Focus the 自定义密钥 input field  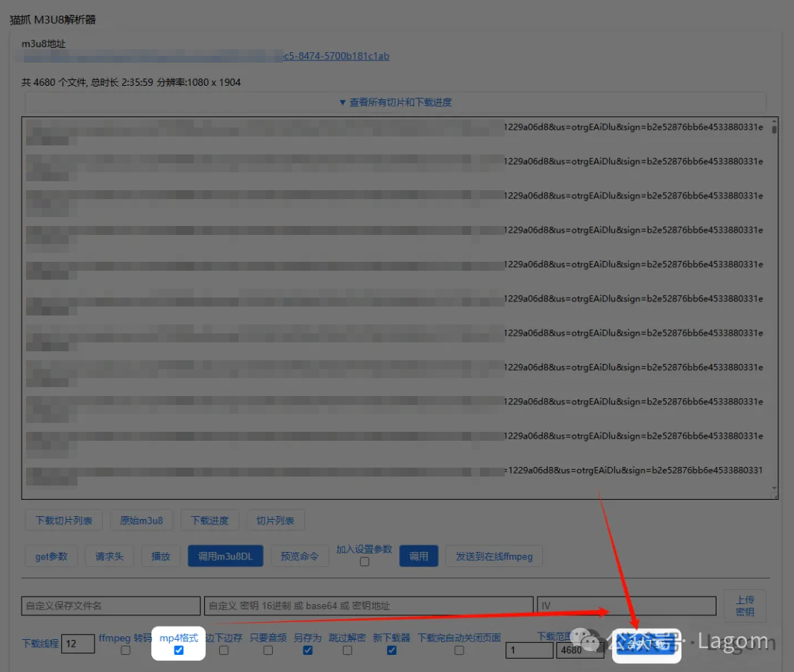(x=368, y=606)
